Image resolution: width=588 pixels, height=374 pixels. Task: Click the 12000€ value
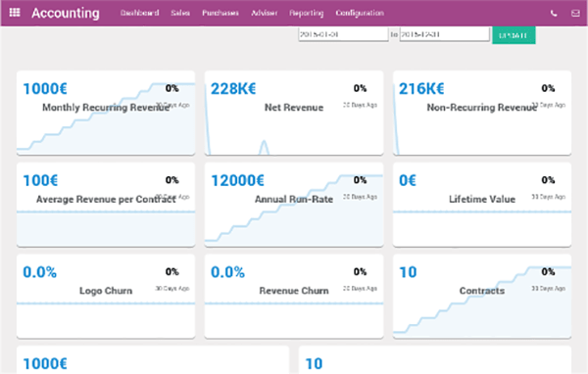238,180
